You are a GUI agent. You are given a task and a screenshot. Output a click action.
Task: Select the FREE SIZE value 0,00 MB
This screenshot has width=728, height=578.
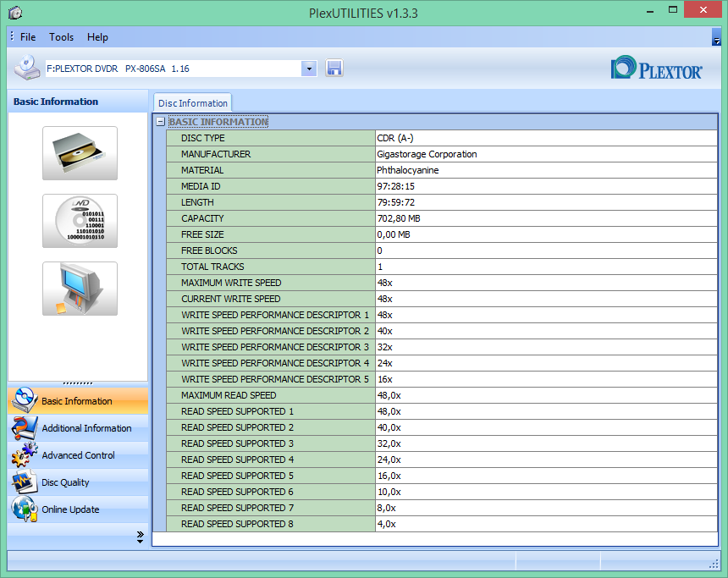click(x=394, y=234)
